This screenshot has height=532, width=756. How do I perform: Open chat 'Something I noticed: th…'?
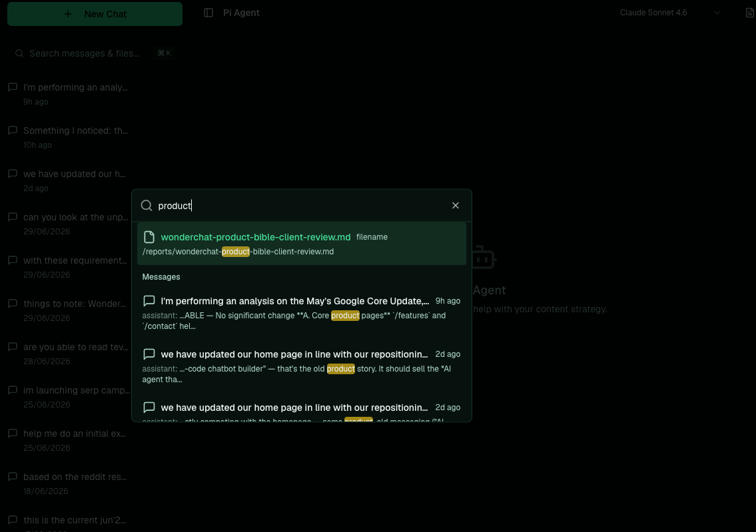click(x=95, y=137)
